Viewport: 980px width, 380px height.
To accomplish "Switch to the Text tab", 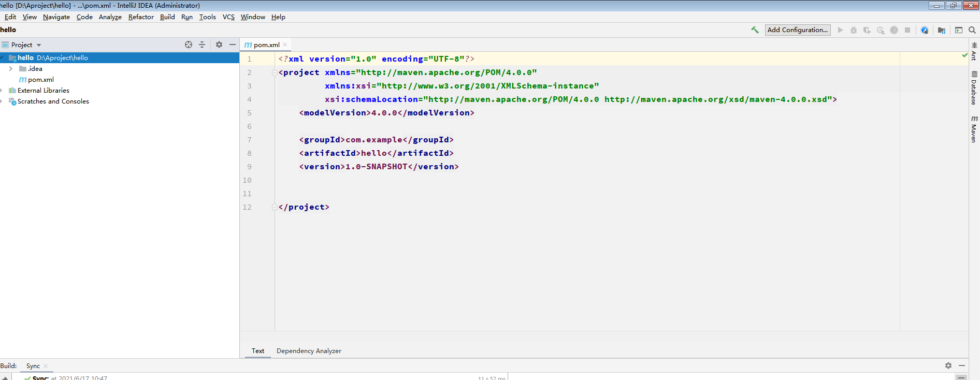I will [258, 350].
